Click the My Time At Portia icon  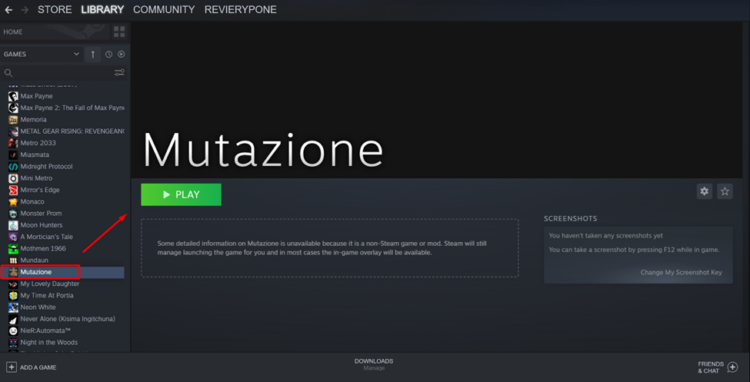[x=13, y=295]
